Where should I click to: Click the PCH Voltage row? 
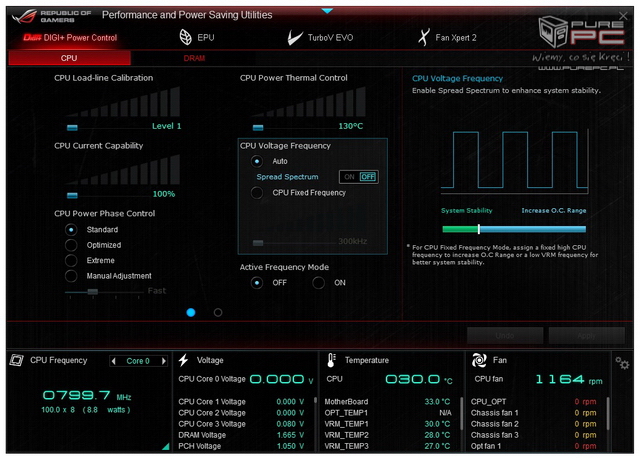[241, 446]
